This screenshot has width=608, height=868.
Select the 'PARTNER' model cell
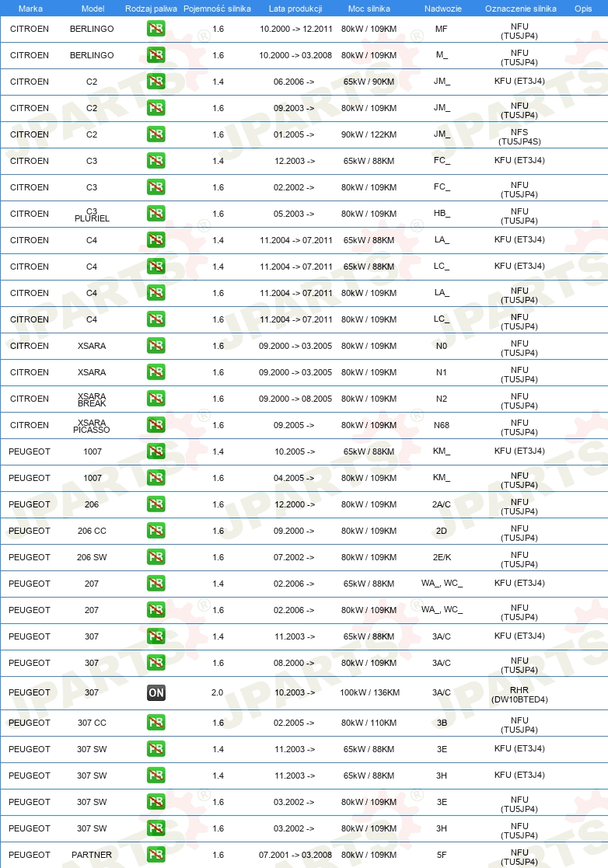click(x=92, y=855)
